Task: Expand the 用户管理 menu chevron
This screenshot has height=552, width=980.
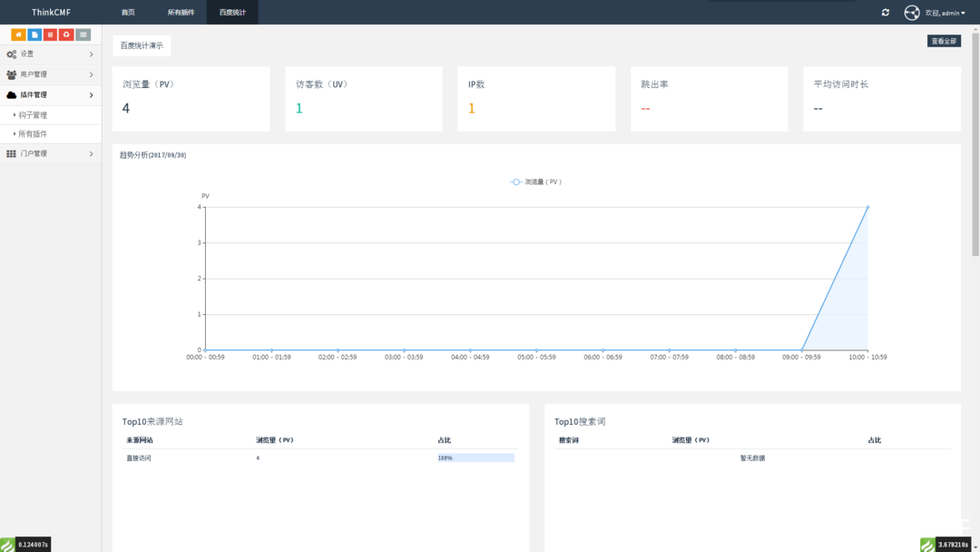Action: [x=92, y=74]
